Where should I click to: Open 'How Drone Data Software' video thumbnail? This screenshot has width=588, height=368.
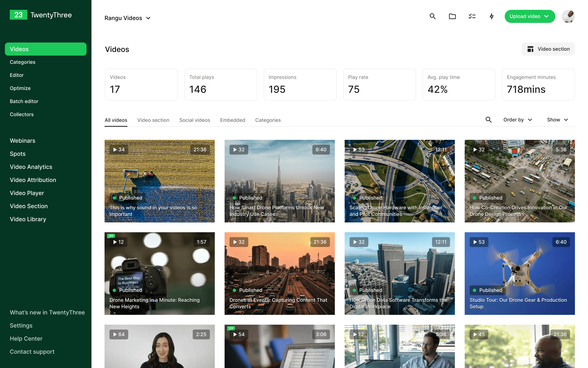coord(400,274)
